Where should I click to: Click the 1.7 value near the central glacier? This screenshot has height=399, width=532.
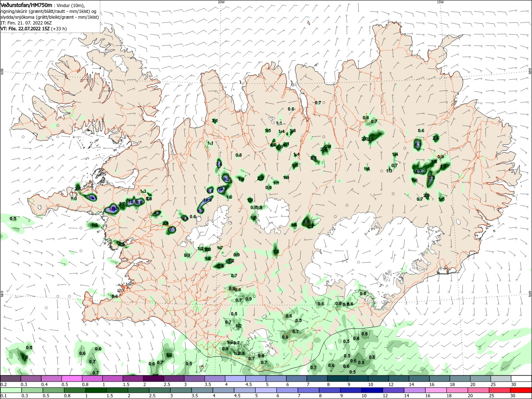coord(220,248)
